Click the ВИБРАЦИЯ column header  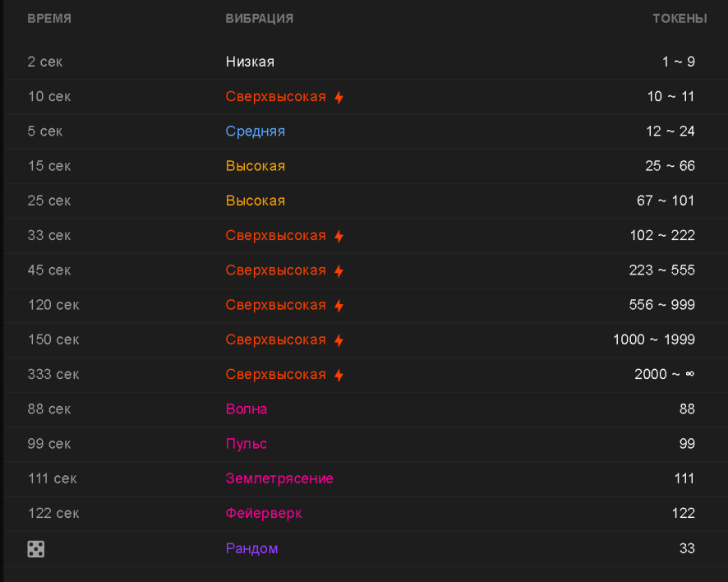[260, 19]
